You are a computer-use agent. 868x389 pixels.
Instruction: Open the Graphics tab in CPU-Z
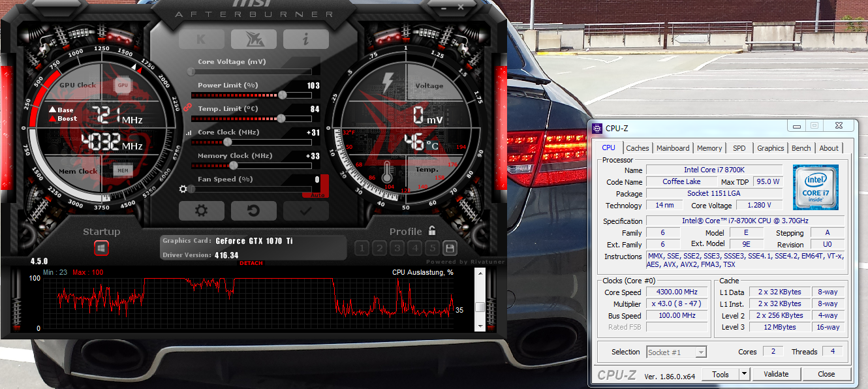click(x=771, y=148)
